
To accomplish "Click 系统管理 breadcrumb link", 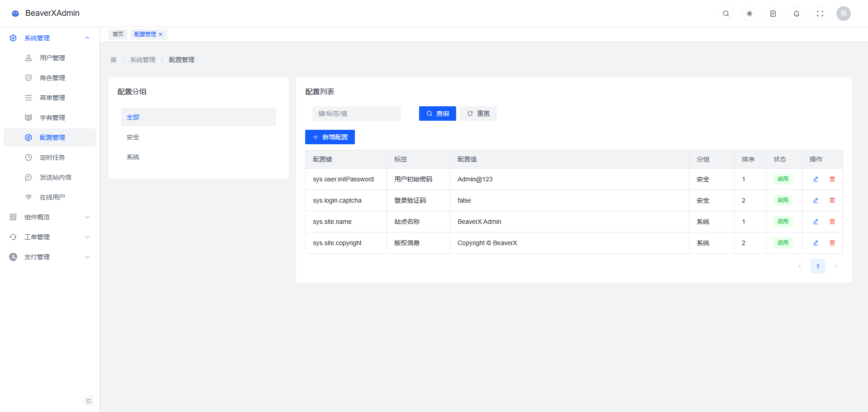I will (143, 60).
